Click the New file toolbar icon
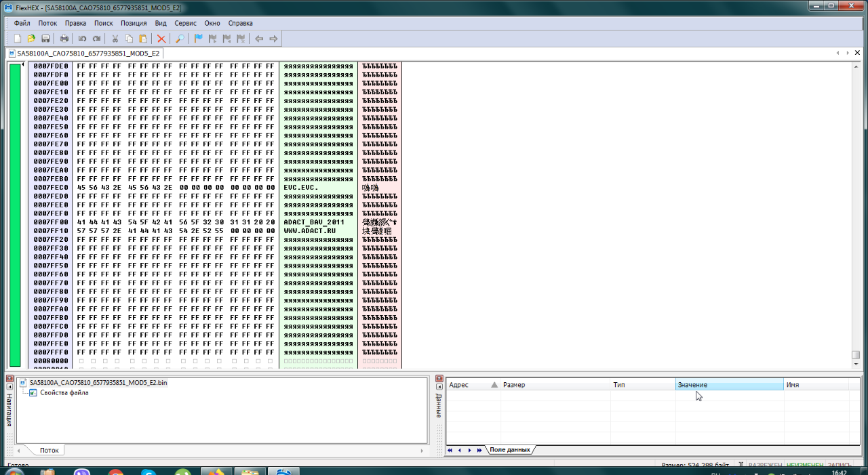868x475 pixels. tap(18, 39)
